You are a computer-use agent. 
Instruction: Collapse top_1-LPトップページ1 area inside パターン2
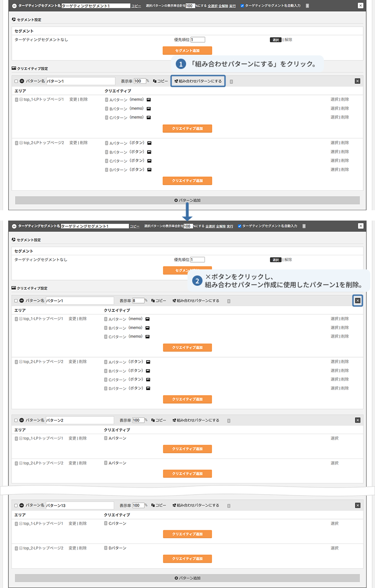point(21,438)
